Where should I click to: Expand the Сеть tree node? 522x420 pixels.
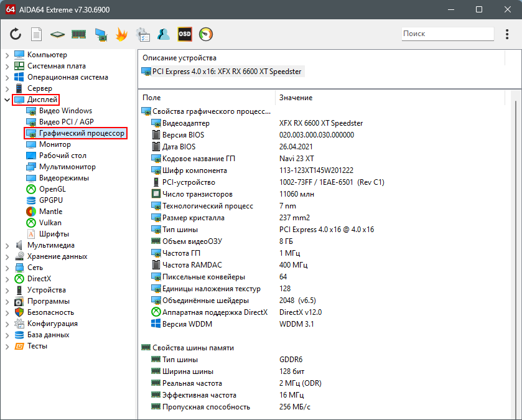pos(7,268)
